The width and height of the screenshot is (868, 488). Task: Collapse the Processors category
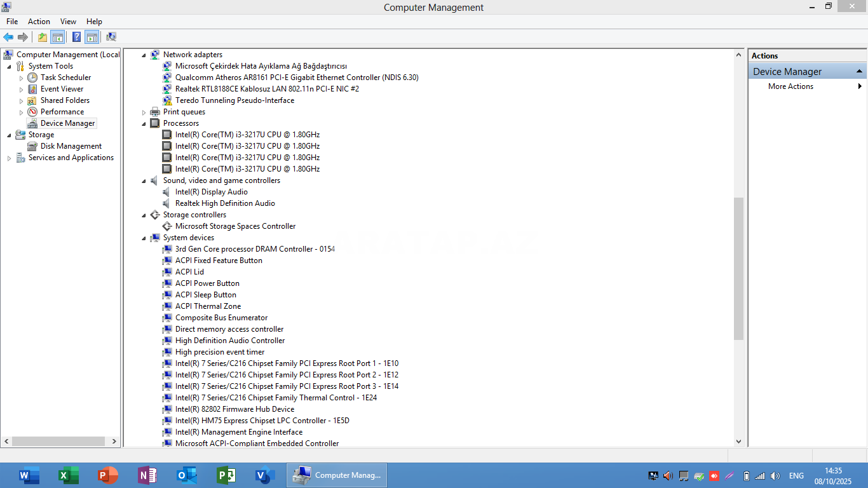[144, 124]
